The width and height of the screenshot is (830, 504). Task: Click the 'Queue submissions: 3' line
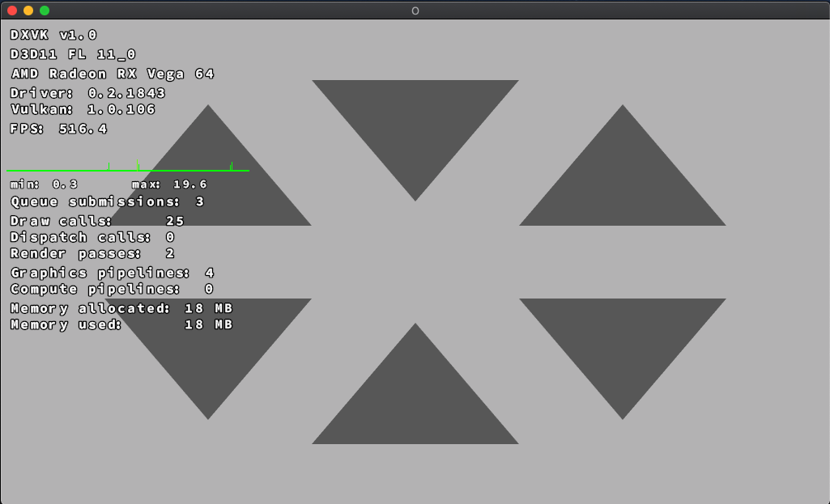[x=108, y=201]
